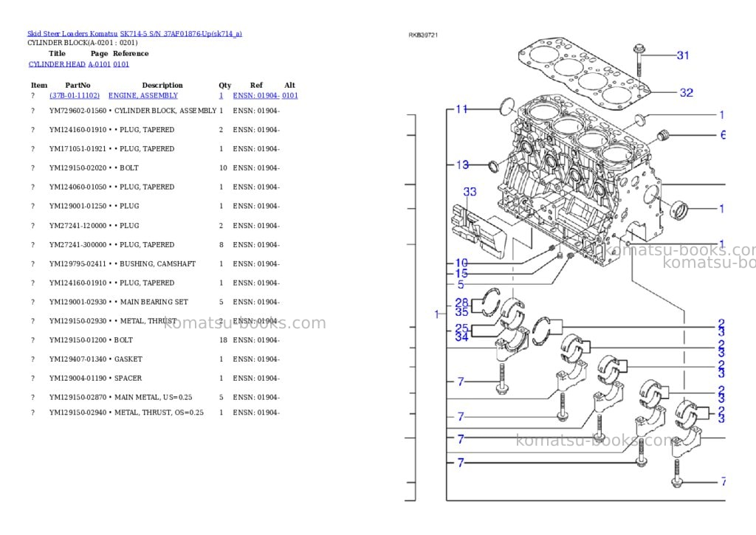The height and width of the screenshot is (535, 756).
Task: Select part number YM124060-01050
Action: click(x=78, y=187)
